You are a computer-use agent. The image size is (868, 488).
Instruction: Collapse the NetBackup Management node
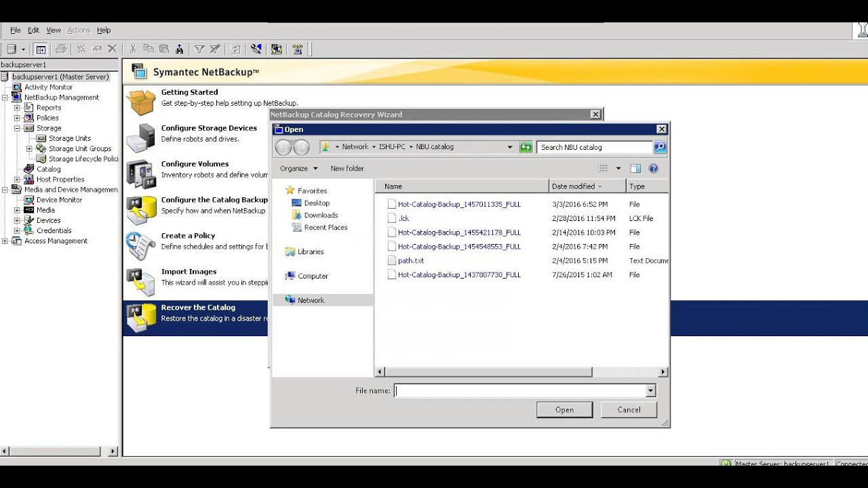point(5,98)
